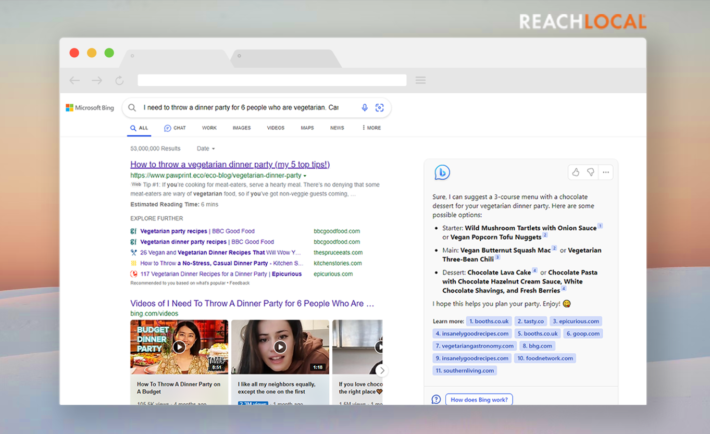Switch to the CHAT tab

[x=175, y=128]
